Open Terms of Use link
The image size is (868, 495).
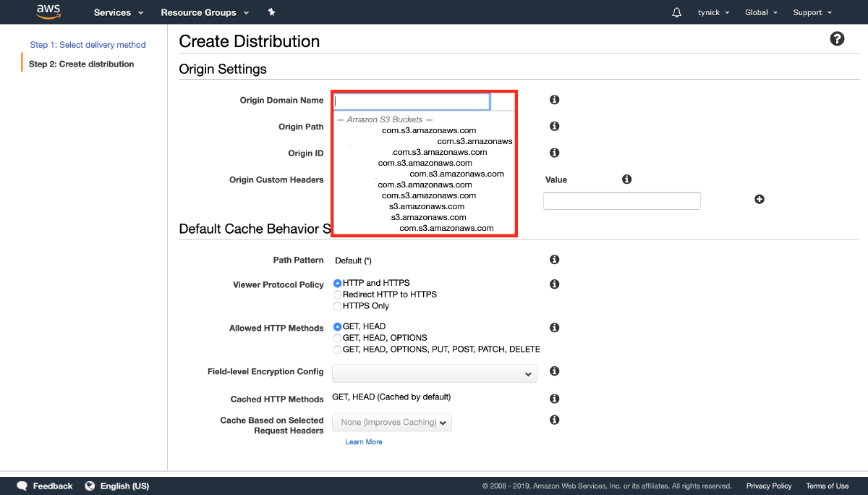(x=827, y=486)
